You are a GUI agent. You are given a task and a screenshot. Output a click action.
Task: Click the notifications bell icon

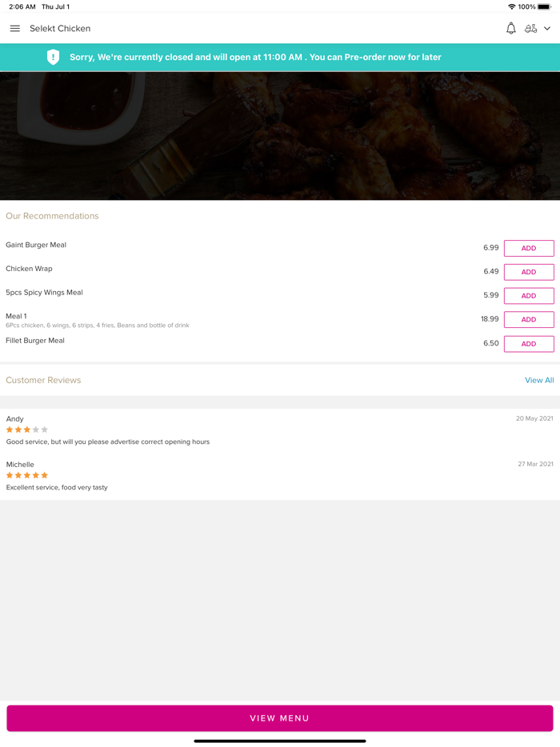pyautogui.click(x=510, y=28)
